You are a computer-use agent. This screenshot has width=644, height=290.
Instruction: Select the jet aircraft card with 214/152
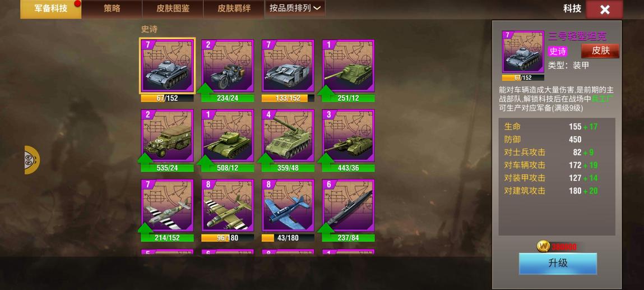[167, 205]
